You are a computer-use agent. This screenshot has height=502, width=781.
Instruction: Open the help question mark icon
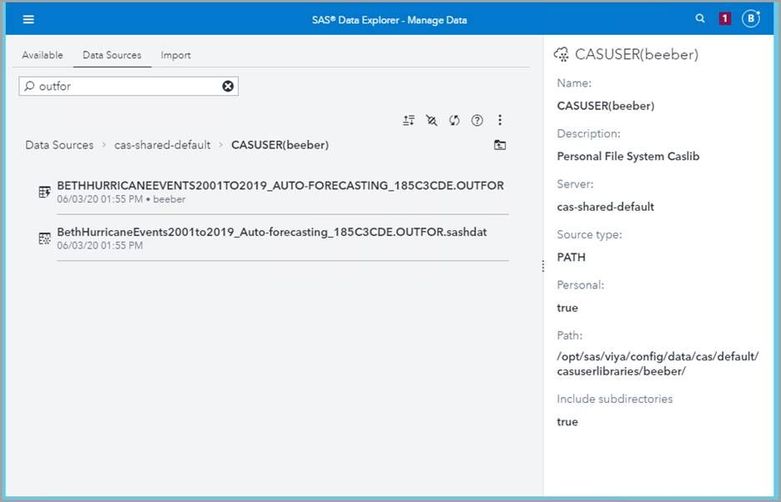point(477,120)
